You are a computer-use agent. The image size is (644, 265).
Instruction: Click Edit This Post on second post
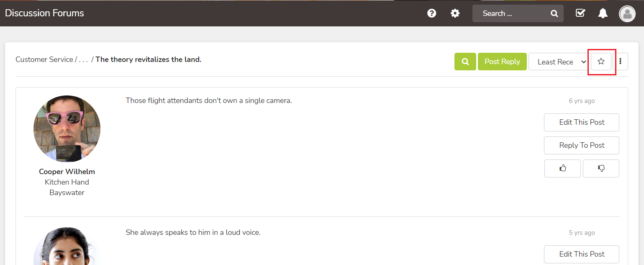[x=582, y=254]
